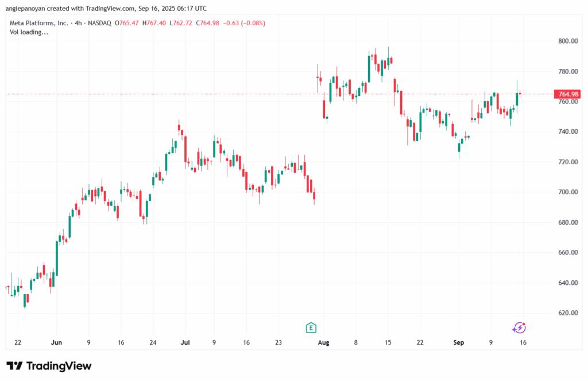The width and height of the screenshot is (588, 382).
Task: Click the high value H767.40 in the legend
Action: tap(155, 23)
